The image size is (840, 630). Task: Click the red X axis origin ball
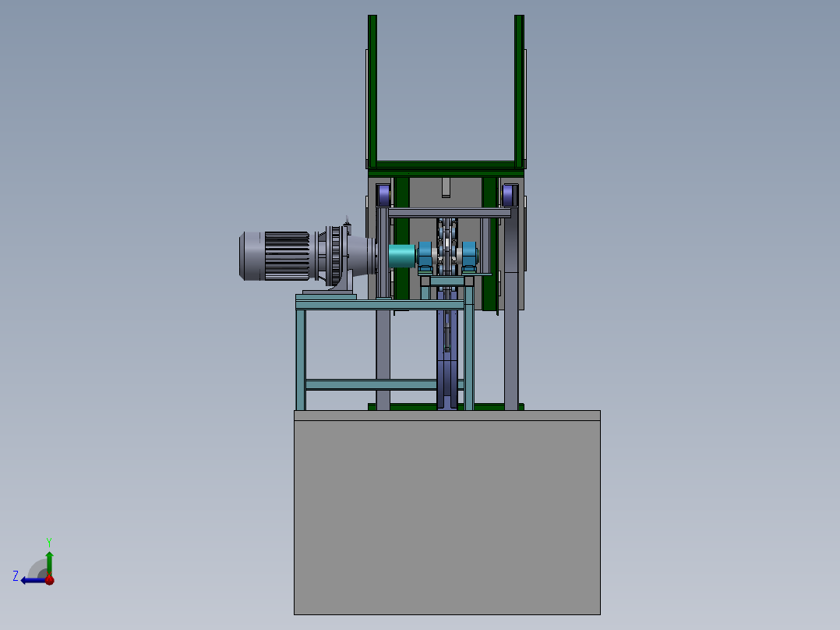point(49,579)
